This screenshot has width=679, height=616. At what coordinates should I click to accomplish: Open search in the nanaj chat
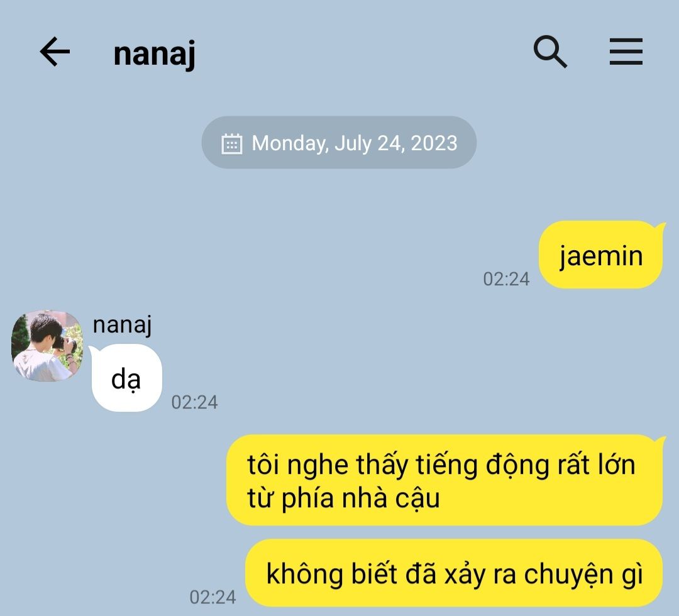(550, 52)
